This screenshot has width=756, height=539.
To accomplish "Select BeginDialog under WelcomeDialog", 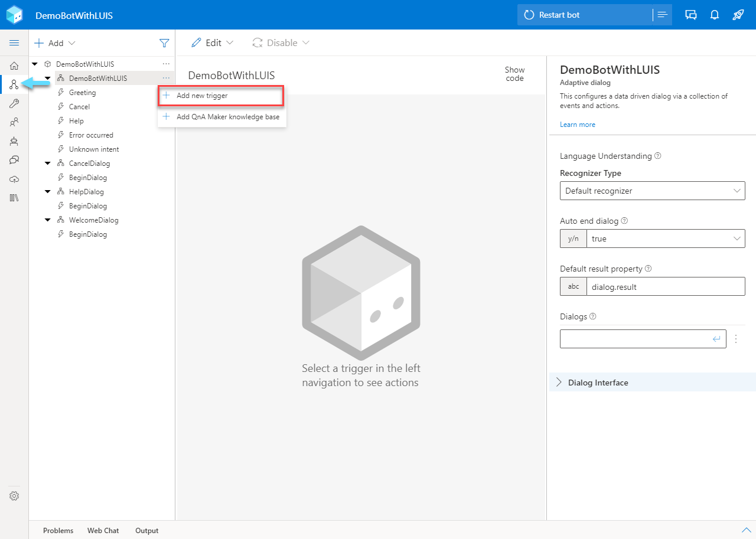I will [x=88, y=234].
